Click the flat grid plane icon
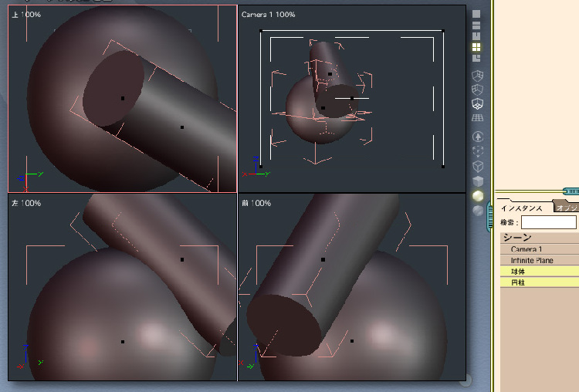The image size is (579, 392). point(477,117)
